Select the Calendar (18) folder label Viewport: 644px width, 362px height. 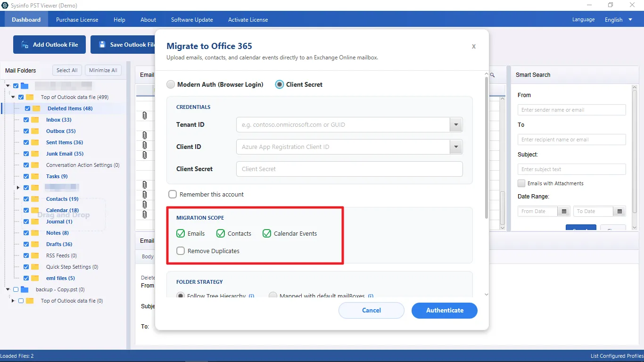point(62,210)
